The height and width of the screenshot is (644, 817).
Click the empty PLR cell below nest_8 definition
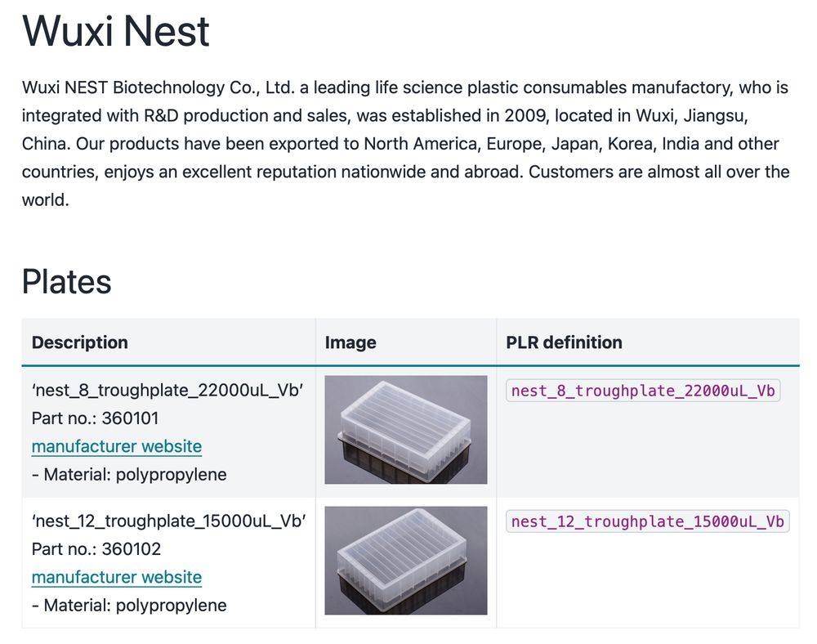[648, 450]
